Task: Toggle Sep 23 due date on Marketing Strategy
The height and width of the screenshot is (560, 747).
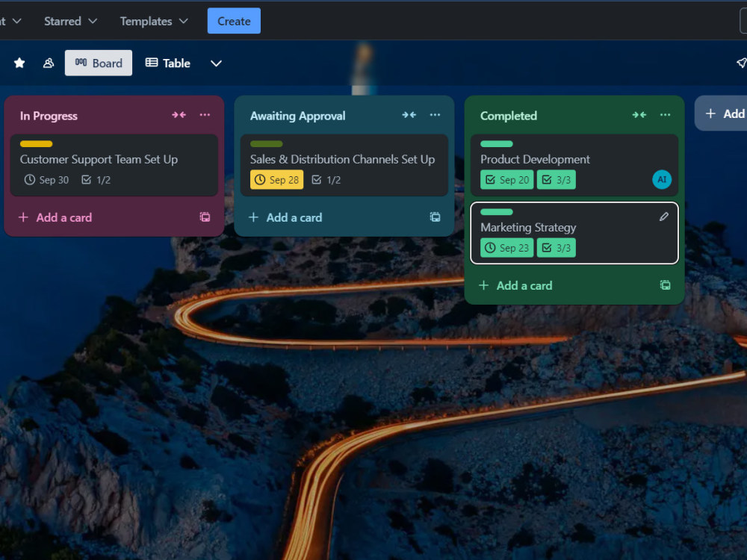Action: tap(507, 248)
